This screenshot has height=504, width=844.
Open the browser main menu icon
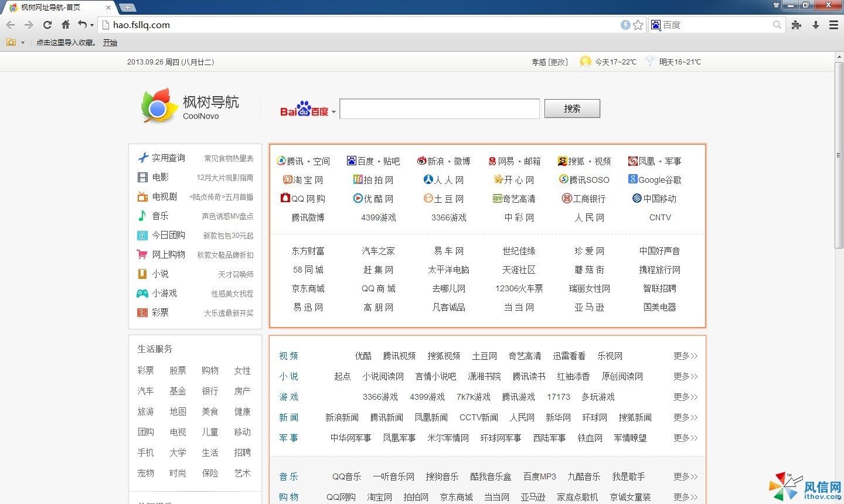833,25
